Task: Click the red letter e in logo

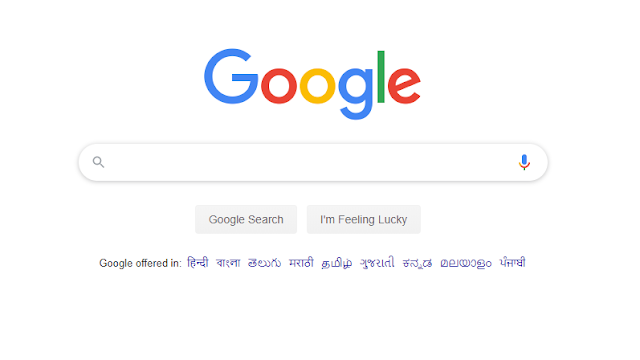Action: click(404, 86)
